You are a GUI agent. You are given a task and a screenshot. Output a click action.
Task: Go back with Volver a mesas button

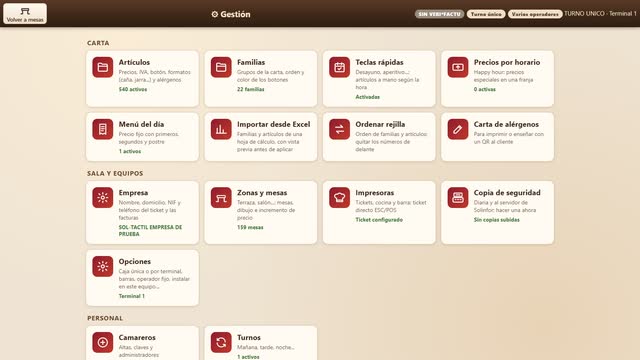tap(25, 14)
